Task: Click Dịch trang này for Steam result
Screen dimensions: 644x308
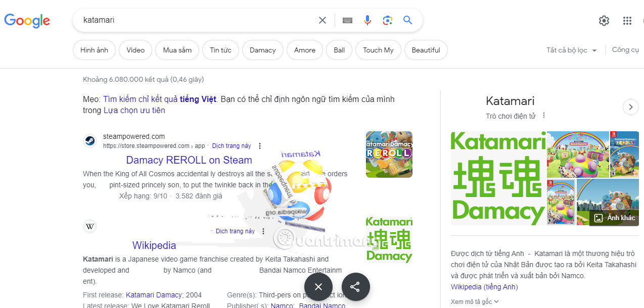Action: pos(232,146)
